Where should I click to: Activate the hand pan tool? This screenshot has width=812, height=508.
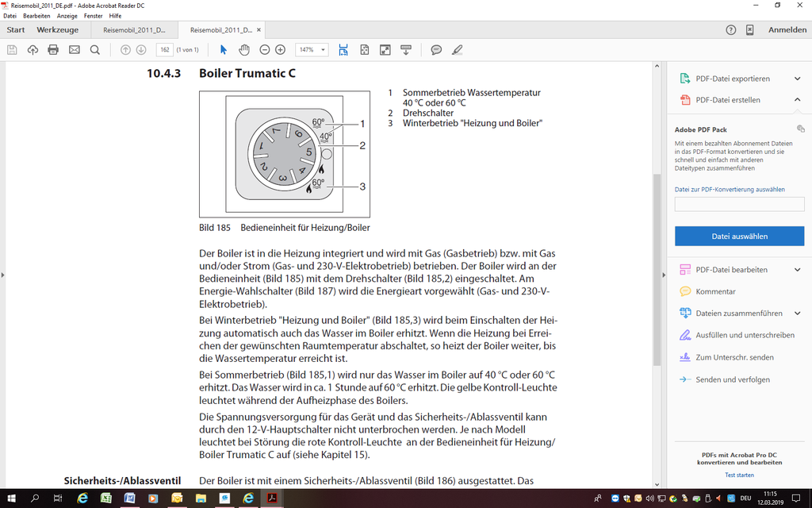(x=244, y=50)
